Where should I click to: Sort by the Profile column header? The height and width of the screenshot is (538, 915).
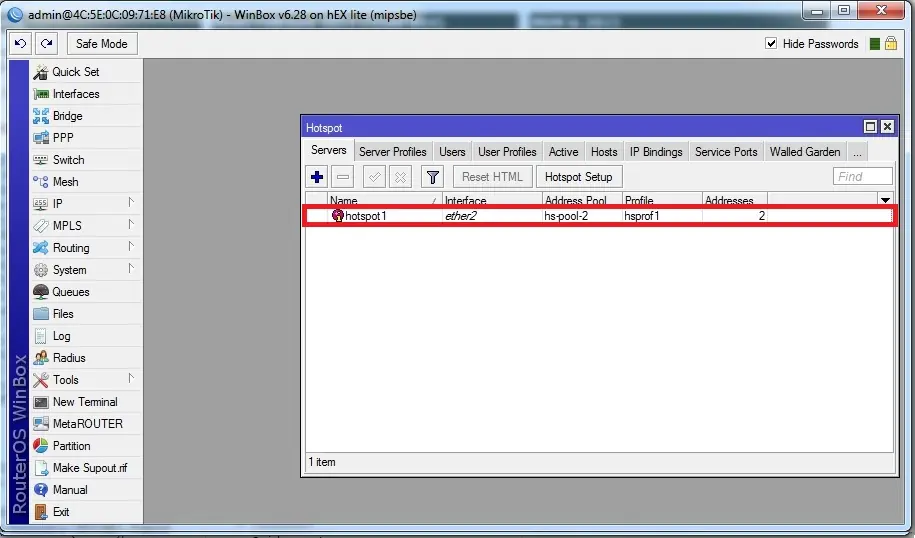pos(662,200)
